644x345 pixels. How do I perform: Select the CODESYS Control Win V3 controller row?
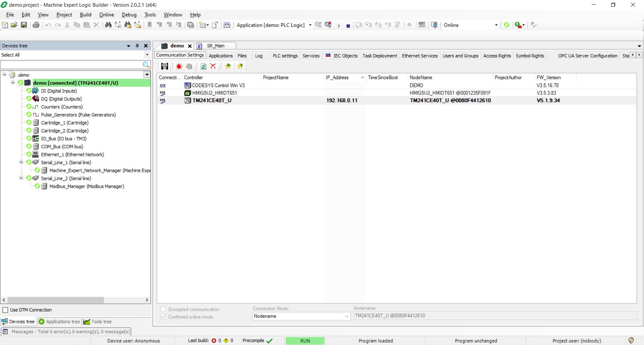[397, 85]
